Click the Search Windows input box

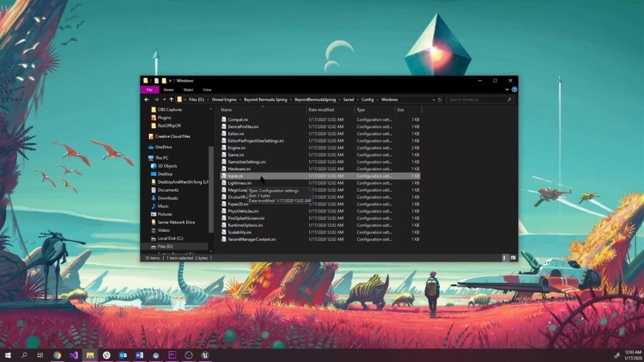coord(477,99)
